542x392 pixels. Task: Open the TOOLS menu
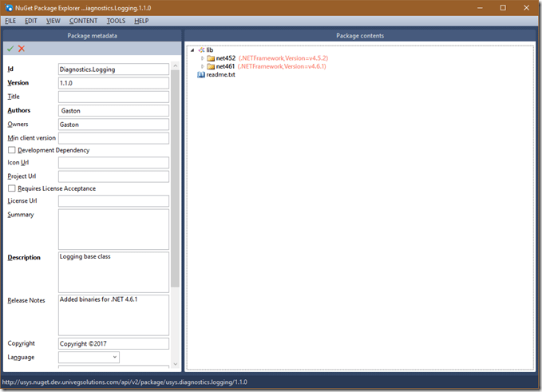point(116,21)
